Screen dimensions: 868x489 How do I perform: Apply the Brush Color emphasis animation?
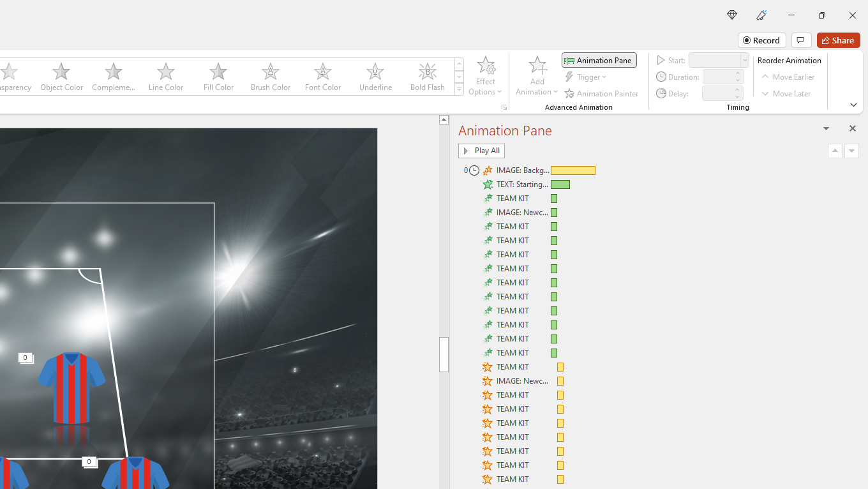coord(271,77)
